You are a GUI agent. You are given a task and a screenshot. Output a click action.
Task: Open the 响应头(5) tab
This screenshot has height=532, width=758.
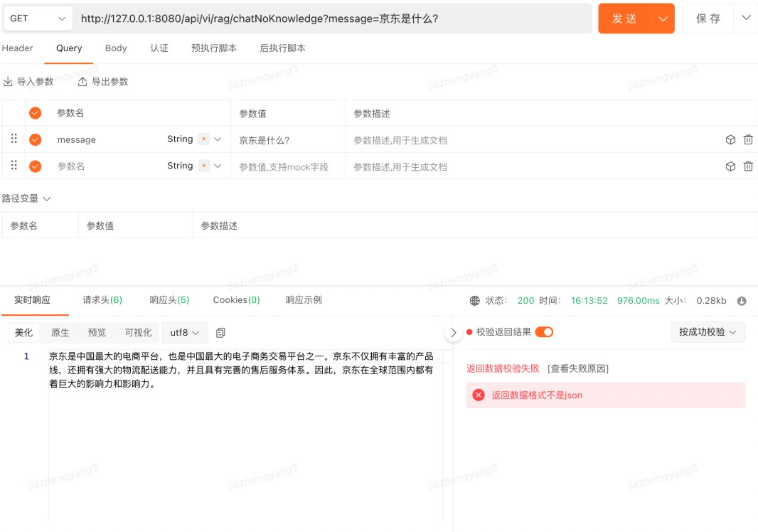pos(169,299)
